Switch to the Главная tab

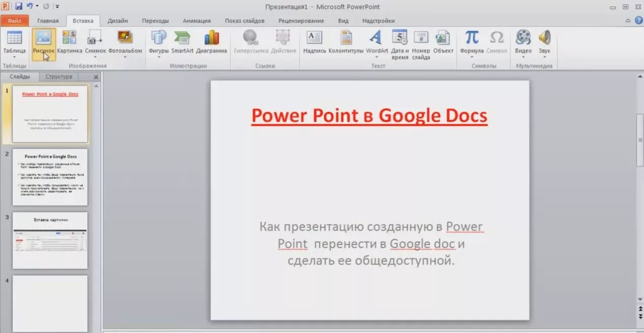48,21
